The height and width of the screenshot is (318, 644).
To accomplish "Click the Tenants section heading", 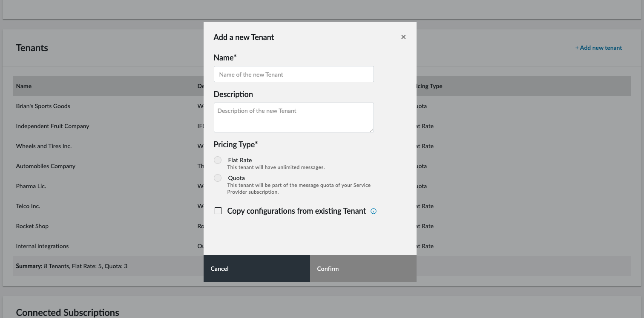I will pyautogui.click(x=32, y=48).
